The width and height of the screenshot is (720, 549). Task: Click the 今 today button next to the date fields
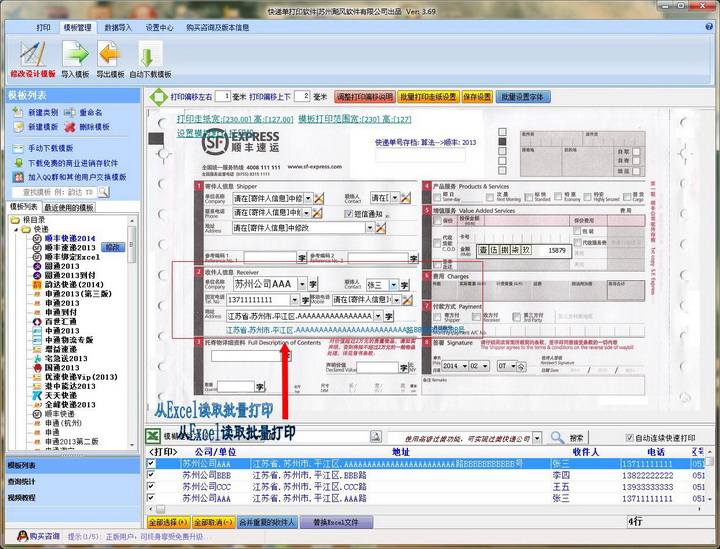pyautogui.click(x=521, y=366)
